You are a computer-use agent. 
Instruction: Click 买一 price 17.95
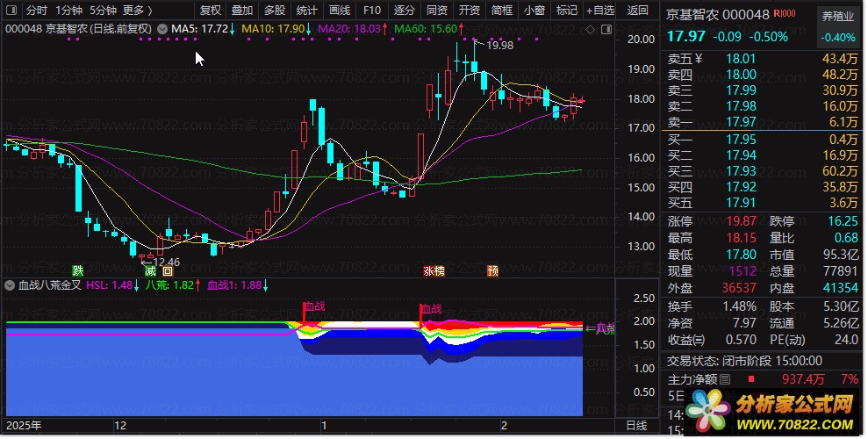point(741,140)
